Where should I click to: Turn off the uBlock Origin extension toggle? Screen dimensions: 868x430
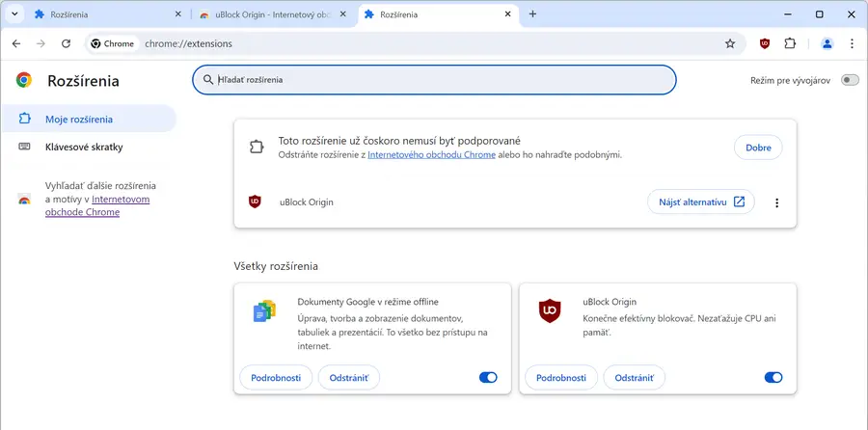coord(773,378)
